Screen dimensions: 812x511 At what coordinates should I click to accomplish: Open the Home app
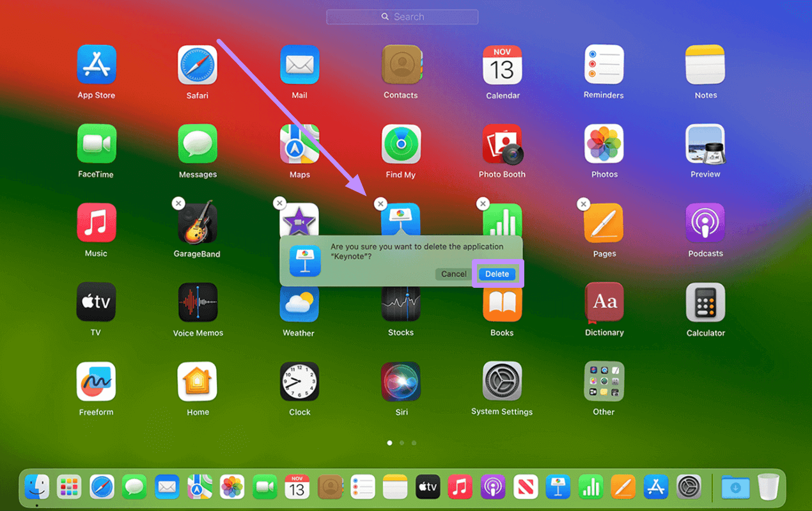pos(198,381)
